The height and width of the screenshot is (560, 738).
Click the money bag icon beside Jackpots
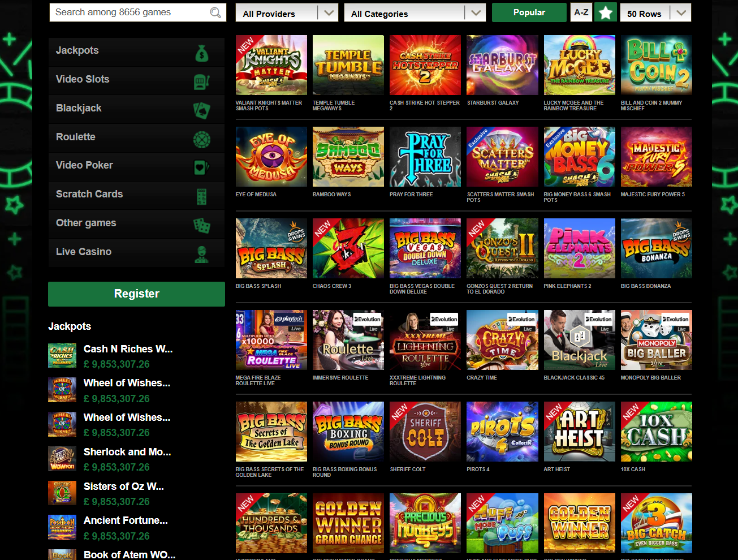(x=202, y=53)
